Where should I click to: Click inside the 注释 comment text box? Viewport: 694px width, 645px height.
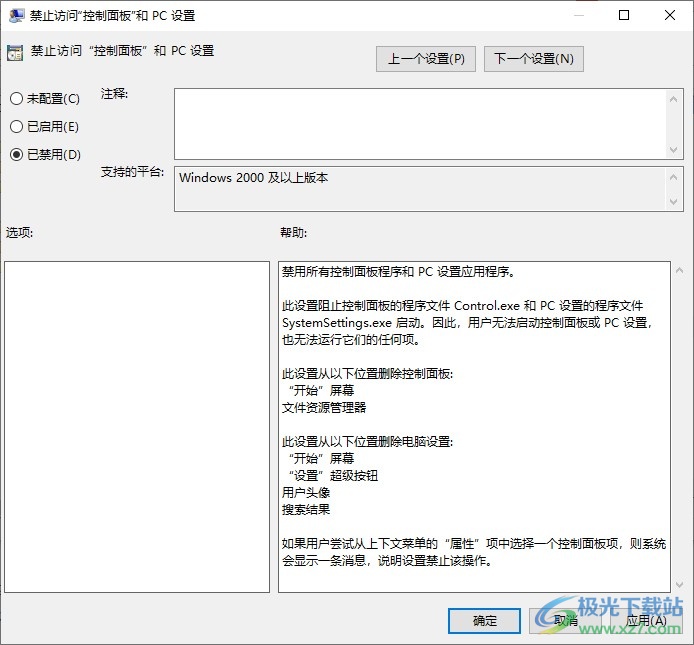[420, 124]
